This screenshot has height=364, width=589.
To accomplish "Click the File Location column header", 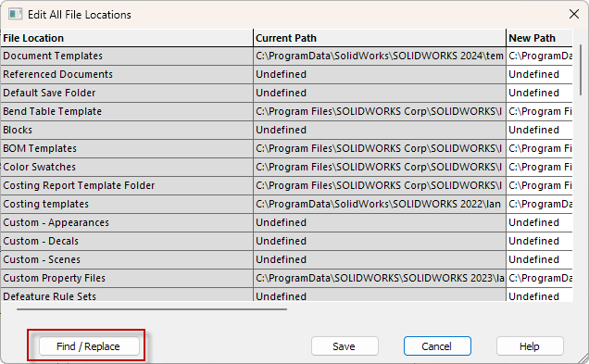I will point(127,38).
